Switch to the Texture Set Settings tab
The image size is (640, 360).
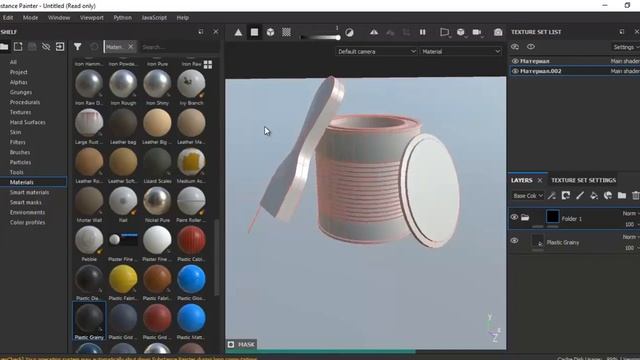583,180
